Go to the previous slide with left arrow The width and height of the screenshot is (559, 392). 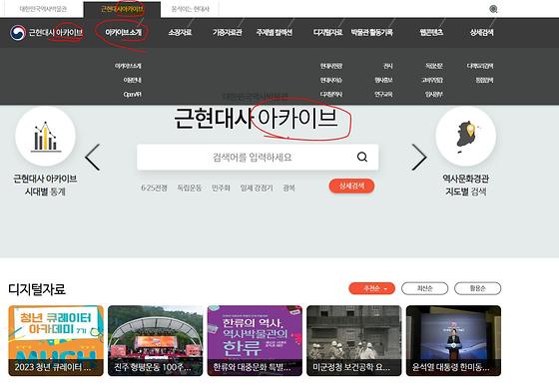(x=93, y=158)
